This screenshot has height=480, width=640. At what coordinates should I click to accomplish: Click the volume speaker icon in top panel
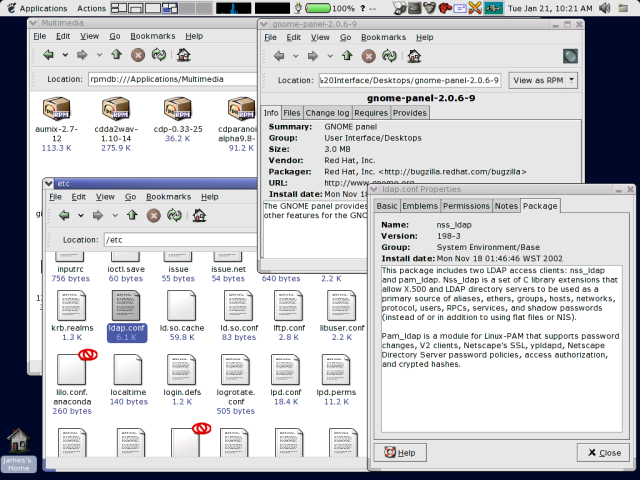605,8
